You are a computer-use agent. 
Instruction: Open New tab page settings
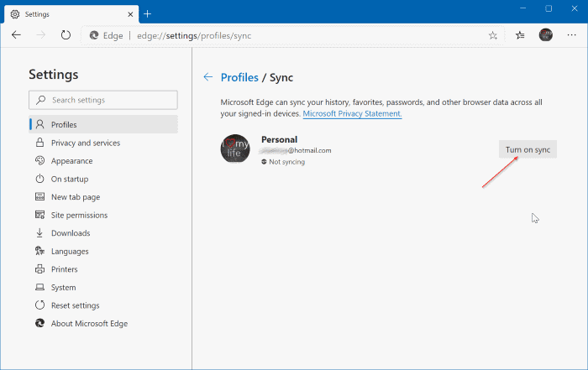[x=75, y=197]
